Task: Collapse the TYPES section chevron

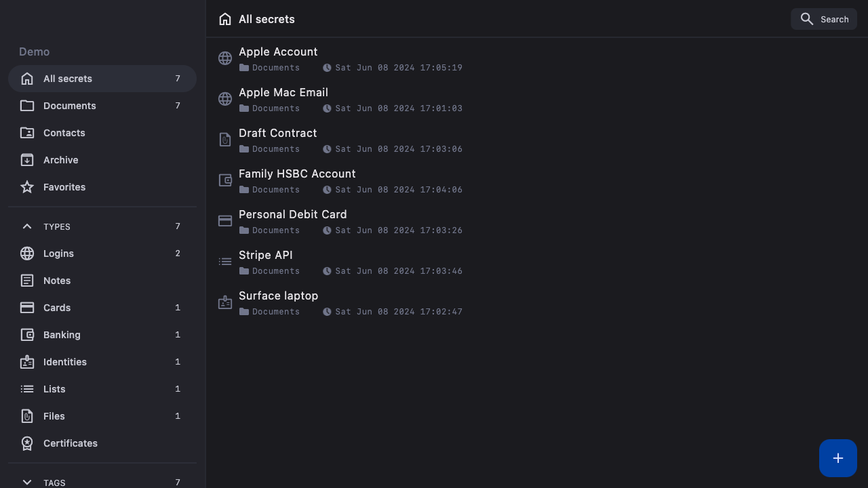Action: coord(27,226)
